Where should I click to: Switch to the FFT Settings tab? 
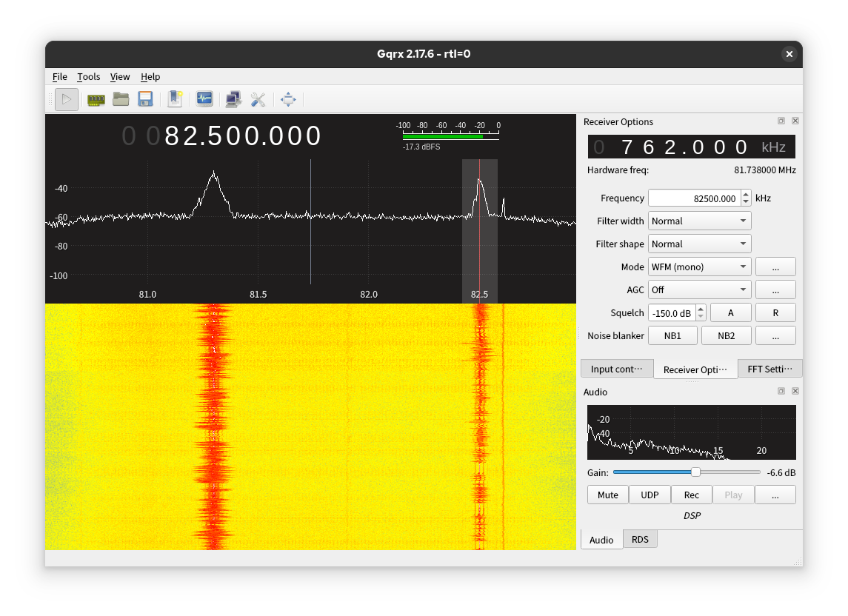click(x=769, y=369)
